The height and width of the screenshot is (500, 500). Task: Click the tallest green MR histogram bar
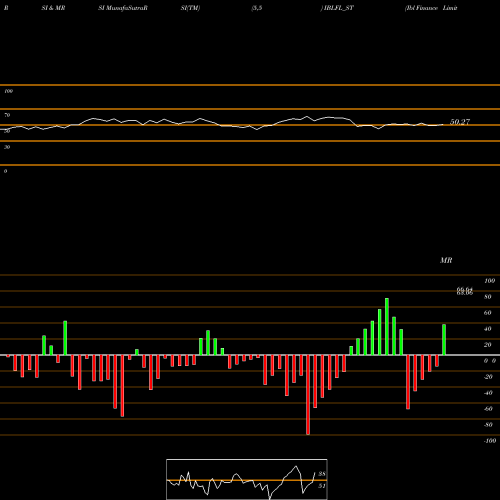pos(387,327)
